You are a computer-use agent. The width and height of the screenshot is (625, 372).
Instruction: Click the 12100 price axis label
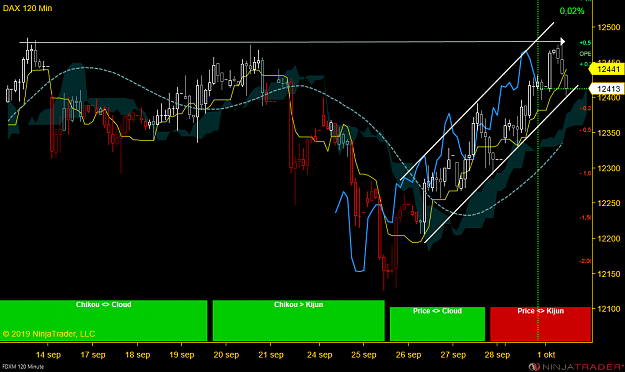point(609,309)
